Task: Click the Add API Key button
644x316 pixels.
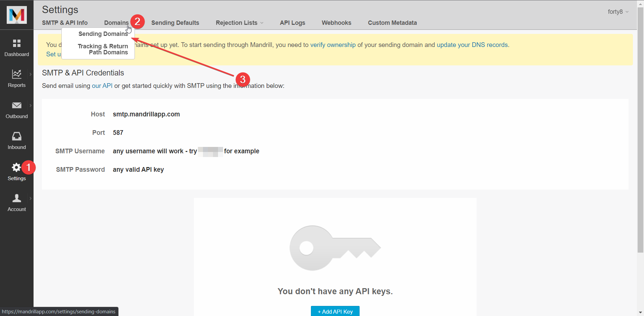Action: pyautogui.click(x=335, y=311)
